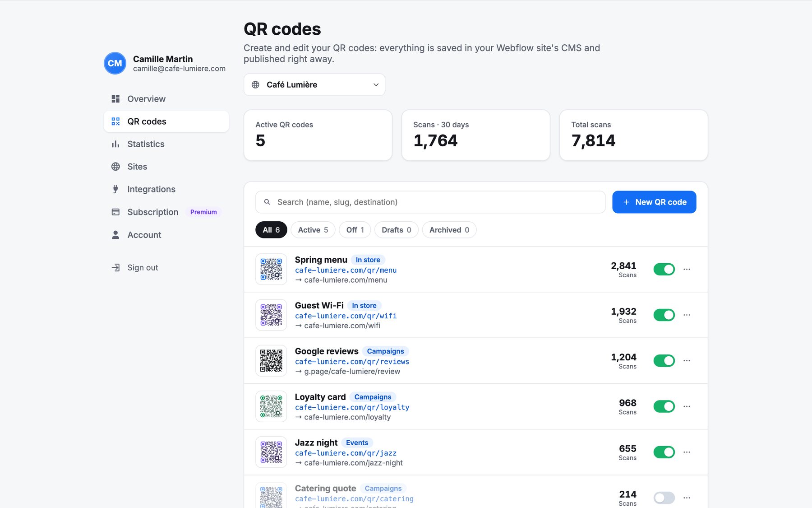Open cafe-lumiere.com/qr/jazz link
The height and width of the screenshot is (508, 812).
pyautogui.click(x=346, y=453)
